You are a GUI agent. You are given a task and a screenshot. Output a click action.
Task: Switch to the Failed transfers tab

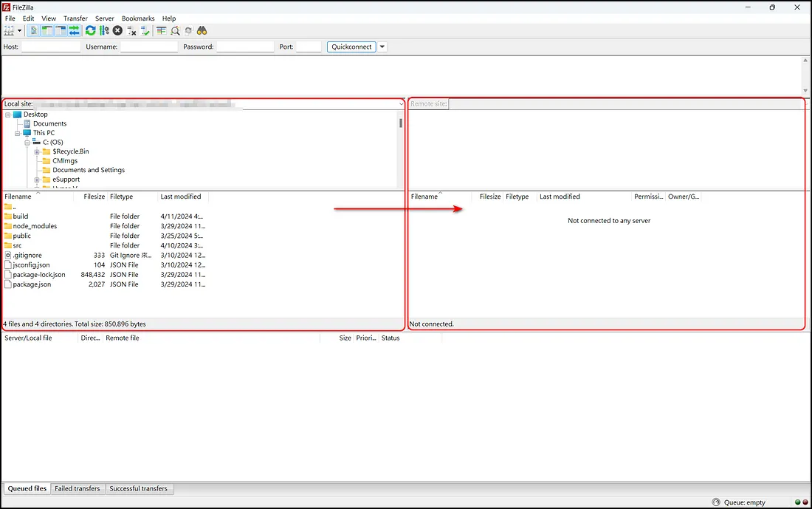78,488
